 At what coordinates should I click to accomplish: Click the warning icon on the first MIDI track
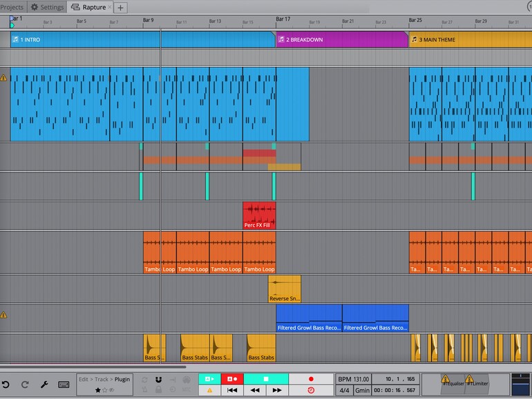(3, 78)
